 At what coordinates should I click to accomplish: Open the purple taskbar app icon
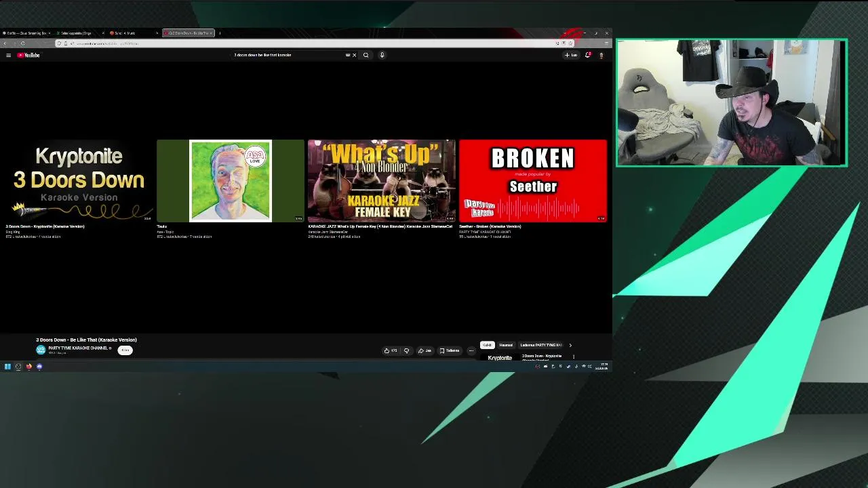click(x=39, y=367)
